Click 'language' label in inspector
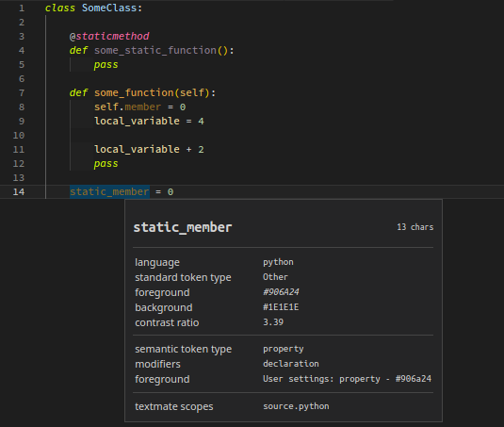This screenshot has height=427, width=504. pyautogui.click(x=157, y=262)
